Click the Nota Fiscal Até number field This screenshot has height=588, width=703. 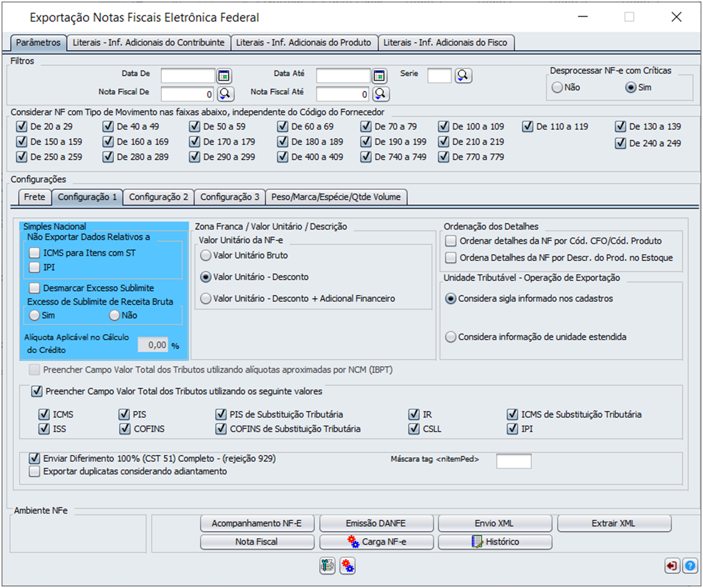pos(343,94)
